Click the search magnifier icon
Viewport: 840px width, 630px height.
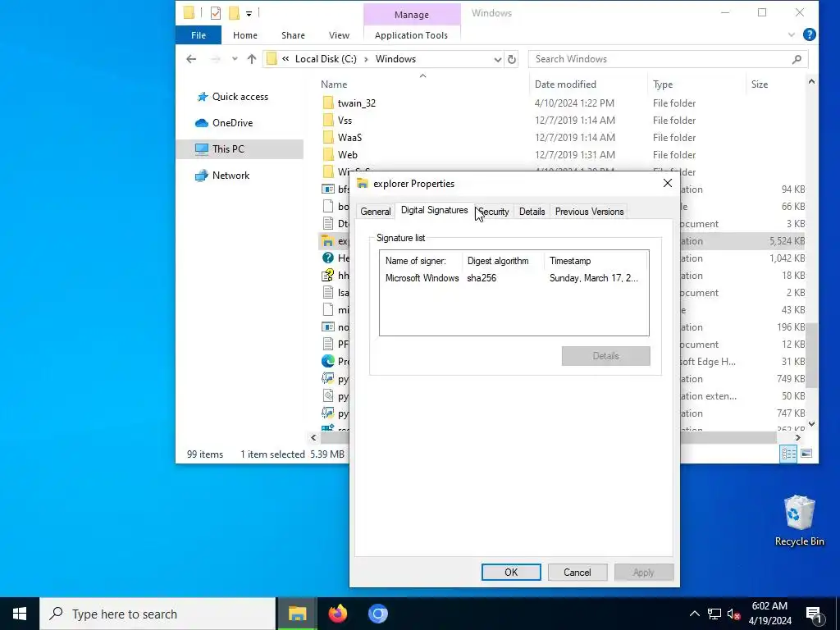[x=797, y=59]
